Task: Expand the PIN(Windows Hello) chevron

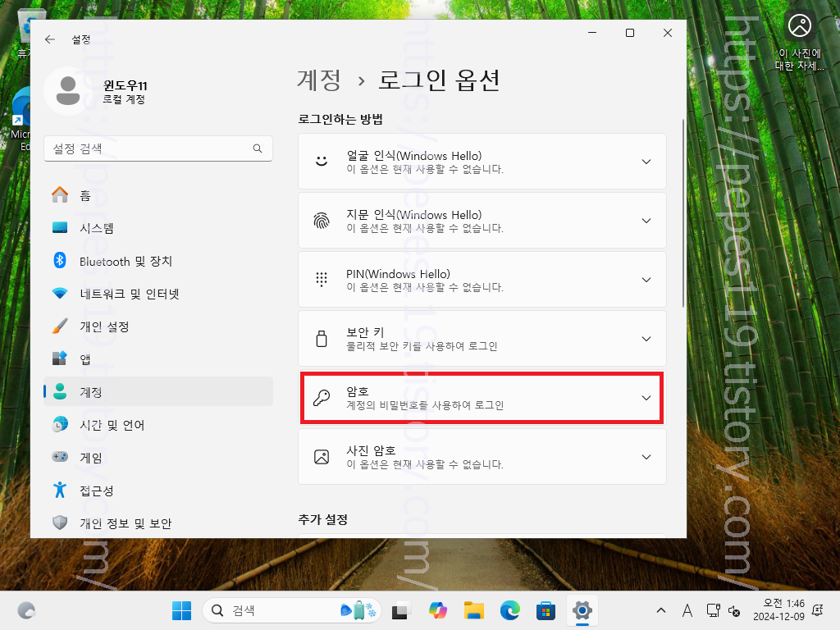Action: [646, 280]
